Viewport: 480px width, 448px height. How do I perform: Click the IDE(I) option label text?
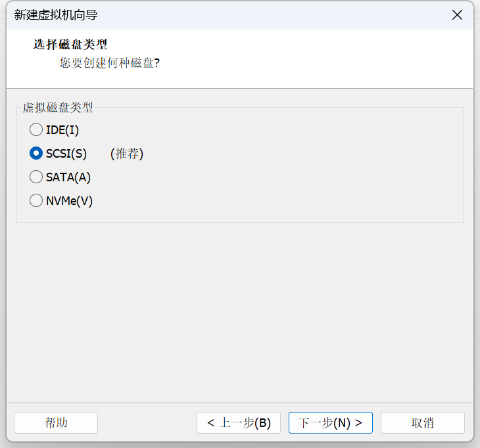point(62,130)
